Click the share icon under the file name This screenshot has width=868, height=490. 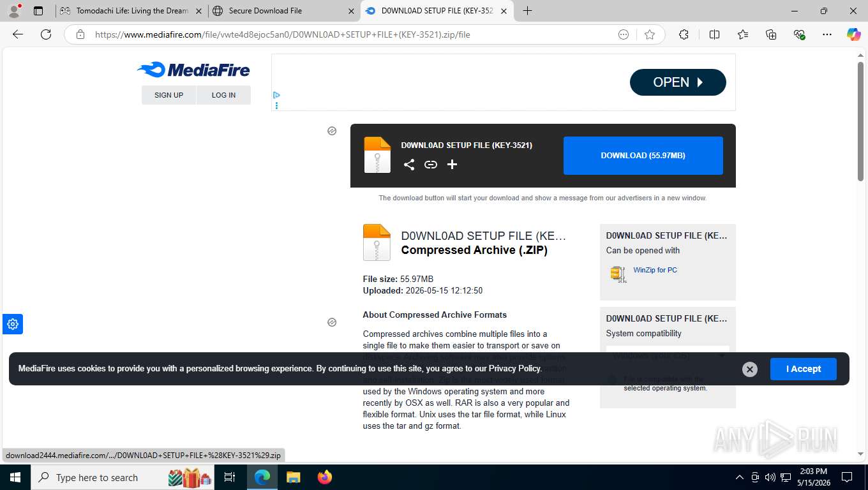(x=409, y=165)
